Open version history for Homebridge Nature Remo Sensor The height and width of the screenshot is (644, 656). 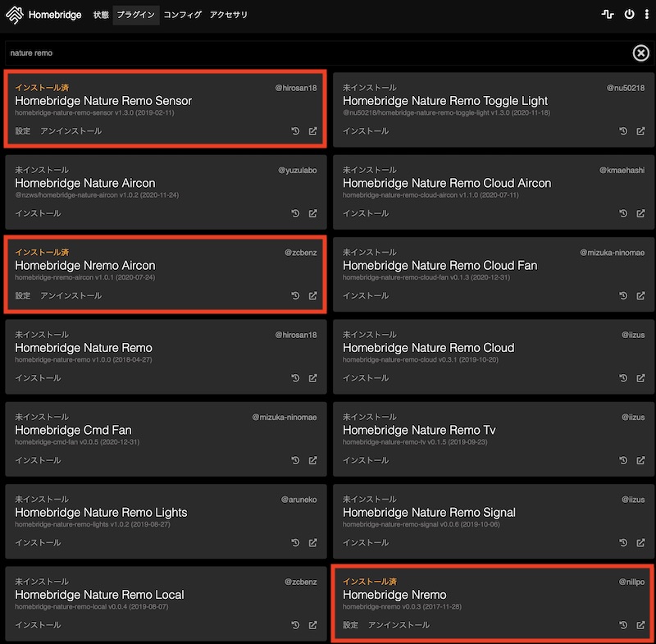point(295,131)
